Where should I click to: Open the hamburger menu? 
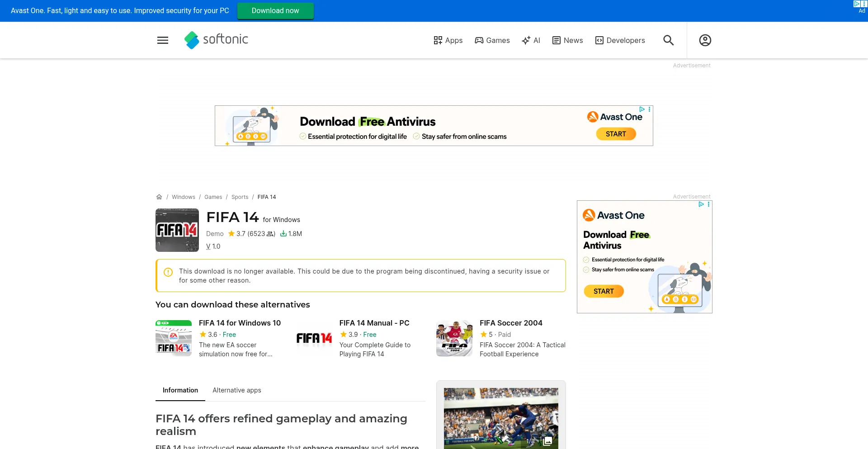[x=163, y=40]
